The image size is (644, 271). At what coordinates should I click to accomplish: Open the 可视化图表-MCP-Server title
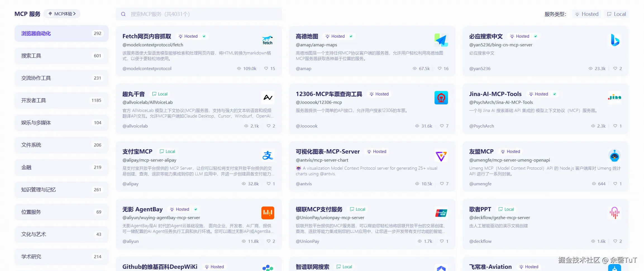point(328,152)
